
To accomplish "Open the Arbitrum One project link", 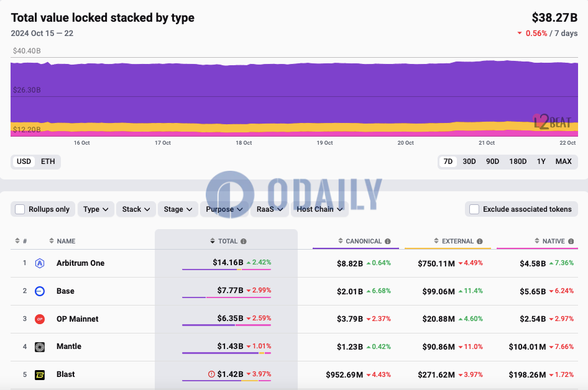I will pyautogui.click(x=81, y=263).
